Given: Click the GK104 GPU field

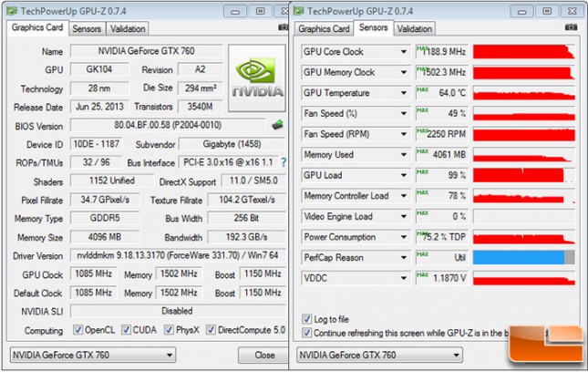Looking at the screenshot, I should coord(99,69).
